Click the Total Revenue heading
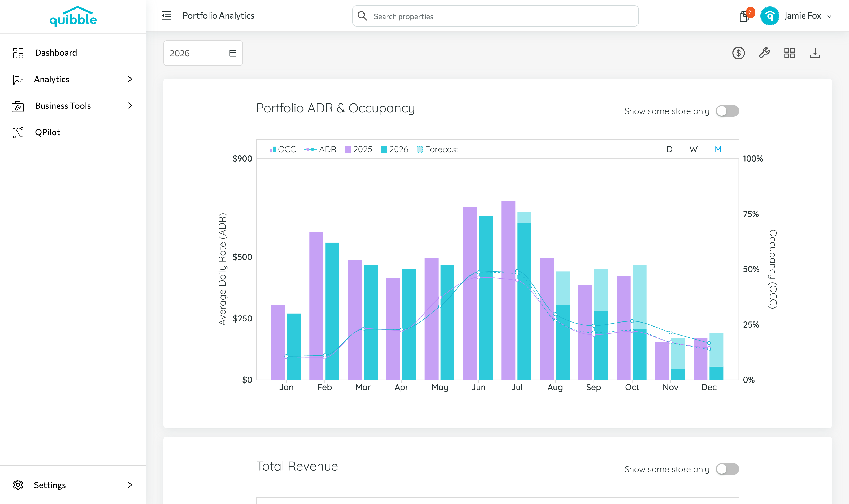The image size is (849, 504). [x=297, y=466]
